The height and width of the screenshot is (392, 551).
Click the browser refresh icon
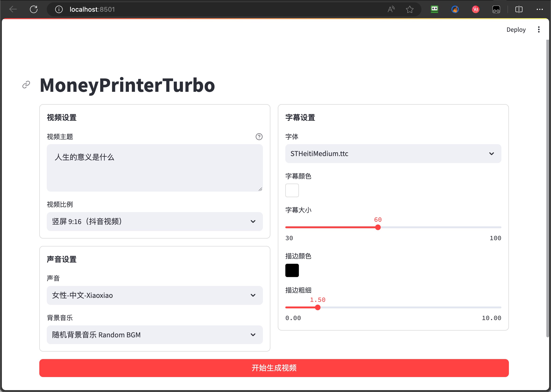point(34,9)
